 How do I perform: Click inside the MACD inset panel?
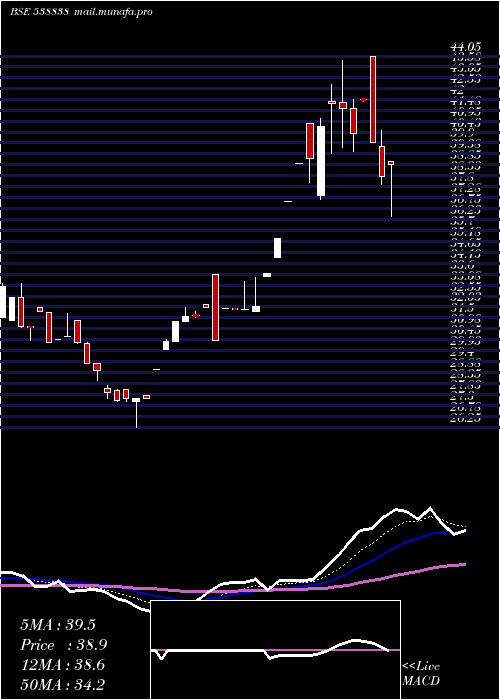275,650
